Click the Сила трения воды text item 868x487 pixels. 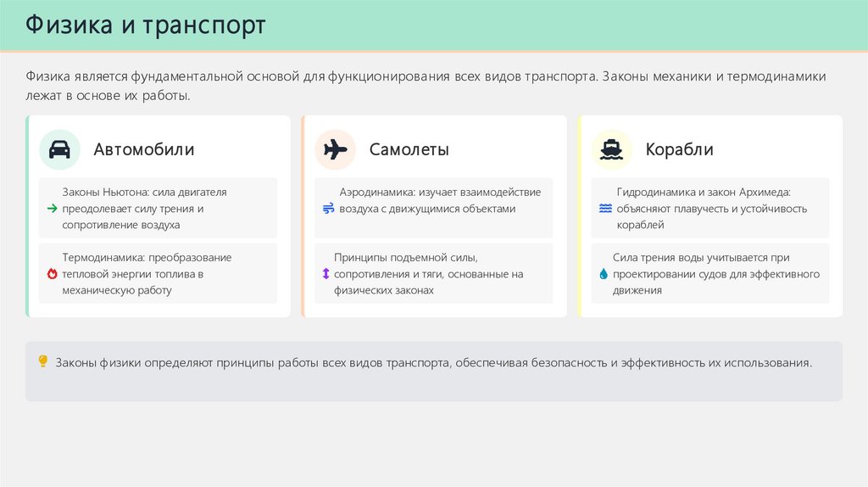(x=715, y=274)
